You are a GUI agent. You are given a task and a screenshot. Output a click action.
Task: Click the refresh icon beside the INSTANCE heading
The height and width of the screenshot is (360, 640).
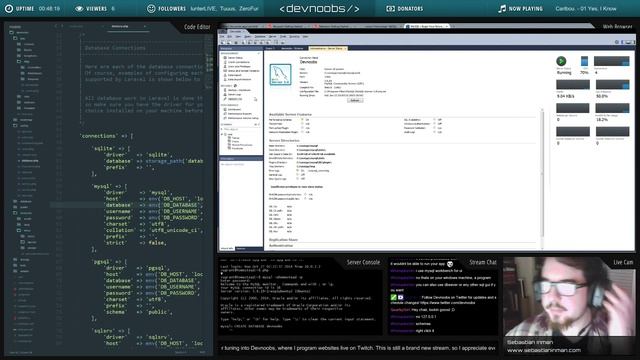(x=236, y=86)
